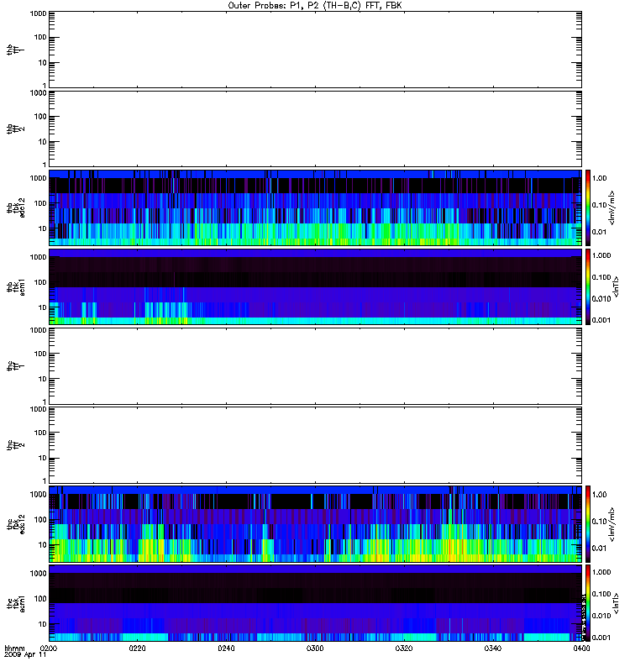The width and height of the screenshot is (630, 672).
Task: Click the '0300' time axis label
Action: pos(315,648)
